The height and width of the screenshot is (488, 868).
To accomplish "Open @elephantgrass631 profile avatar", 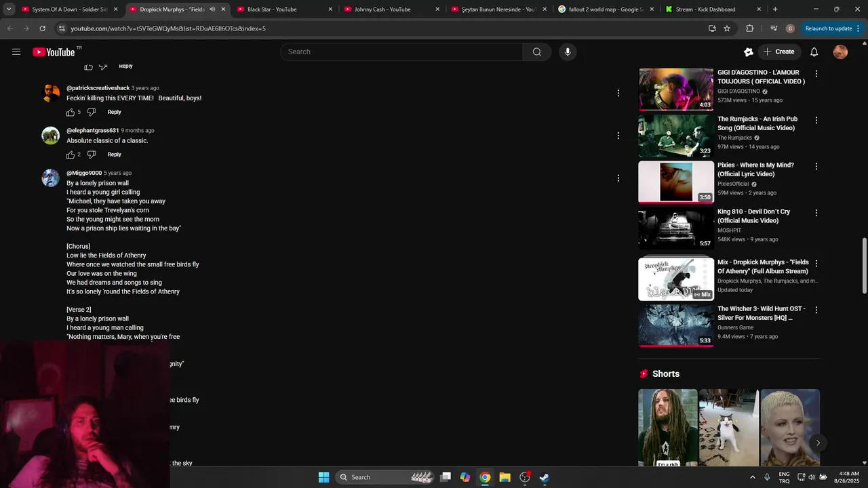I will coord(51,136).
